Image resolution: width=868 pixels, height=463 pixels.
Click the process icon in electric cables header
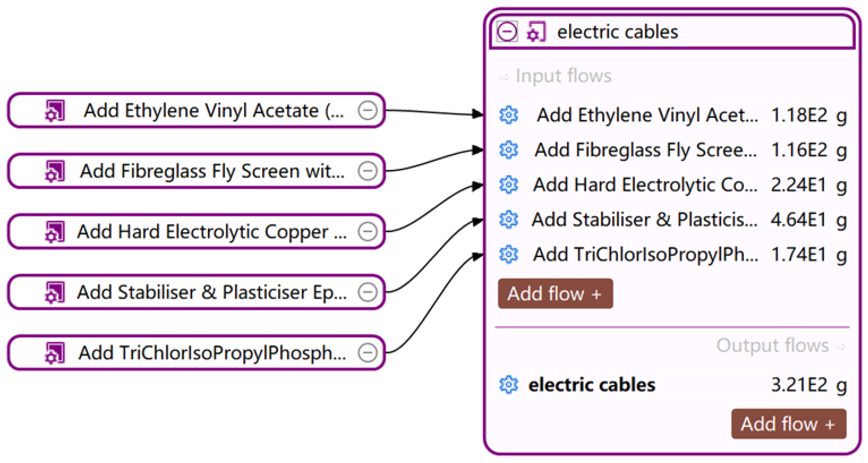(x=536, y=32)
